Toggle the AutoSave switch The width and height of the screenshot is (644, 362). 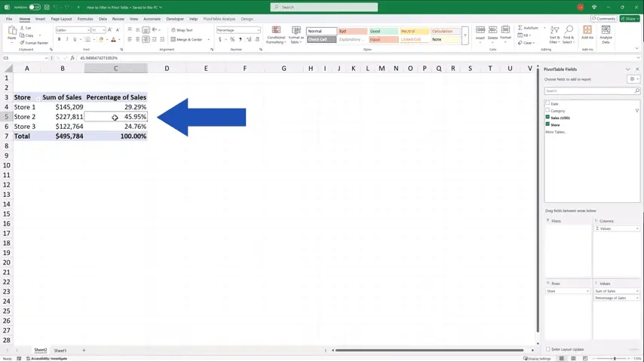click(x=34, y=7)
